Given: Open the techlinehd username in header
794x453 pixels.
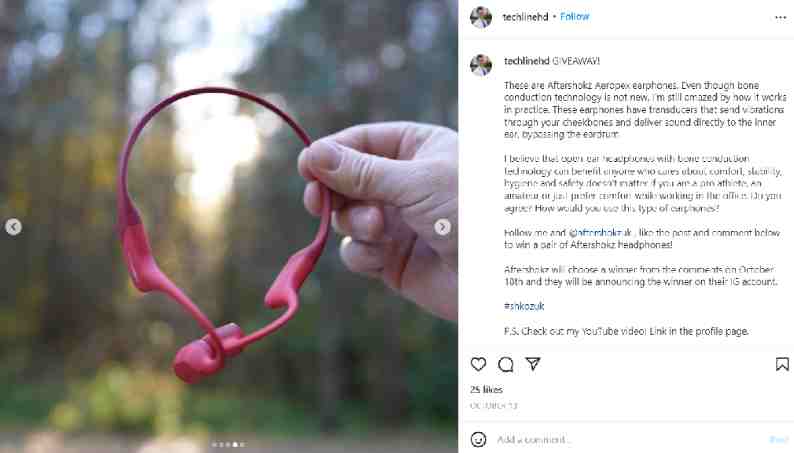Looking at the screenshot, I should pos(525,17).
